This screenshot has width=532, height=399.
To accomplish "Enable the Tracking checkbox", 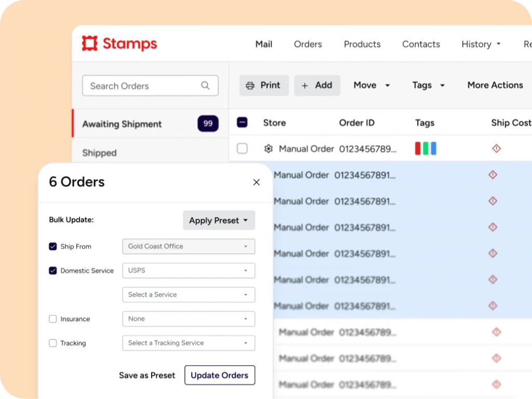I will (x=53, y=343).
